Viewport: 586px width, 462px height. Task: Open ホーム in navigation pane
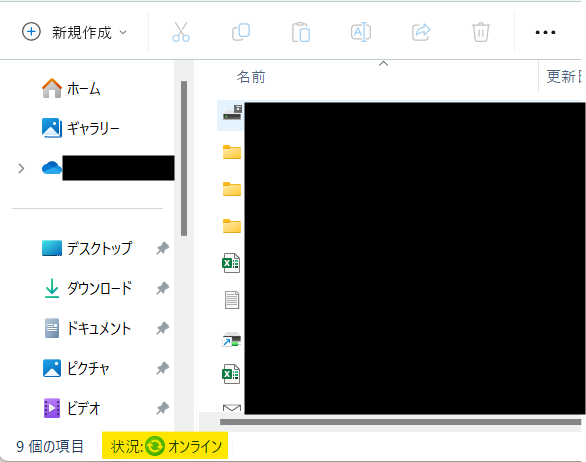point(71,89)
